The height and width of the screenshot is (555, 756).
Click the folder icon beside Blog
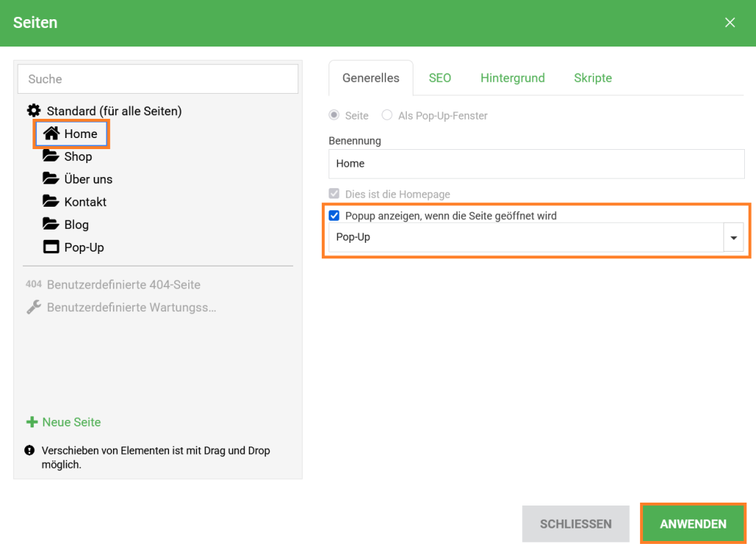tap(51, 225)
